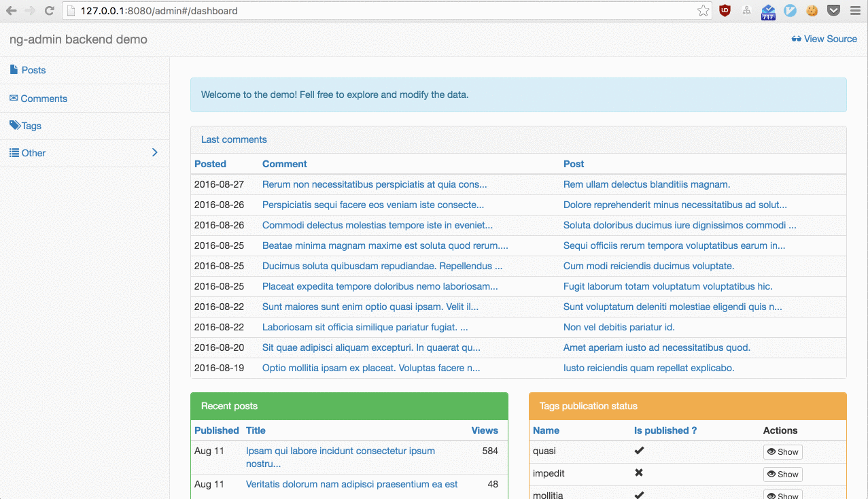
Task: Open post 'Fugit laborum totam voluptatum'
Action: 667,286
